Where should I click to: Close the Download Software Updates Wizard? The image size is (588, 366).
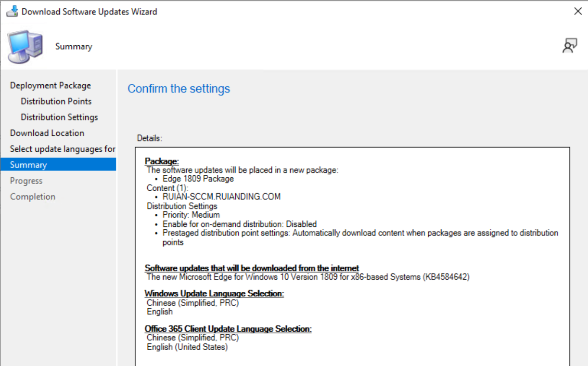pyautogui.click(x=578, y=11)
